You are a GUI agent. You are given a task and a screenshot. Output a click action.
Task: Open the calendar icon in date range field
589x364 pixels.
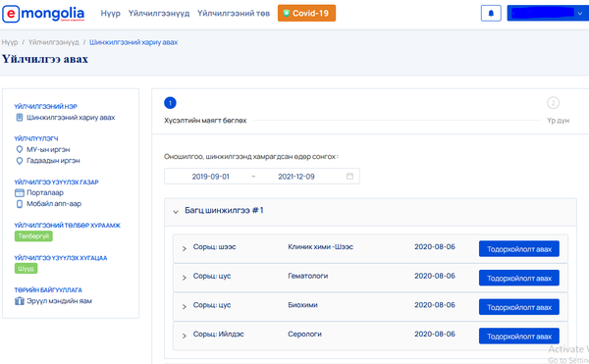[x=349, y=176]
